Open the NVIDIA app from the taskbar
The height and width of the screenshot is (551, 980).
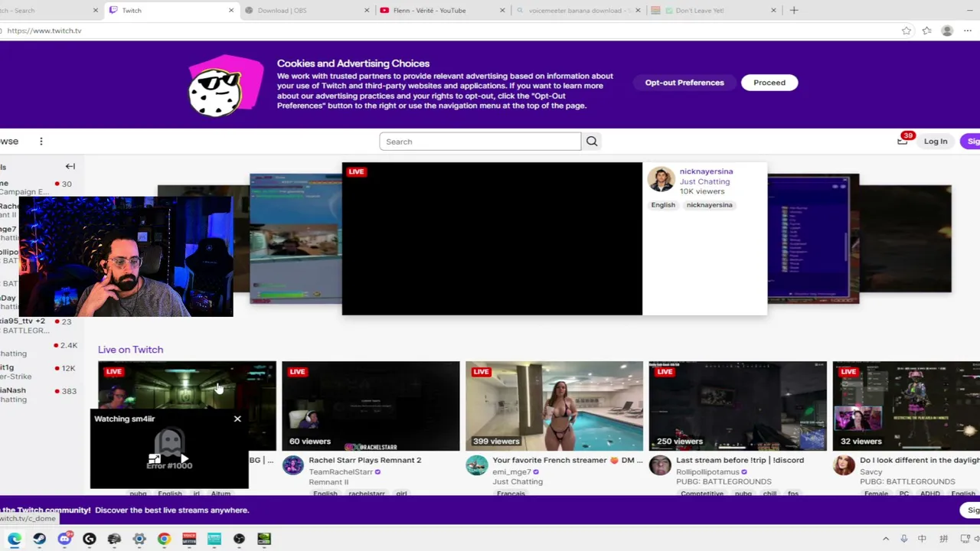(x=264, y=539)
